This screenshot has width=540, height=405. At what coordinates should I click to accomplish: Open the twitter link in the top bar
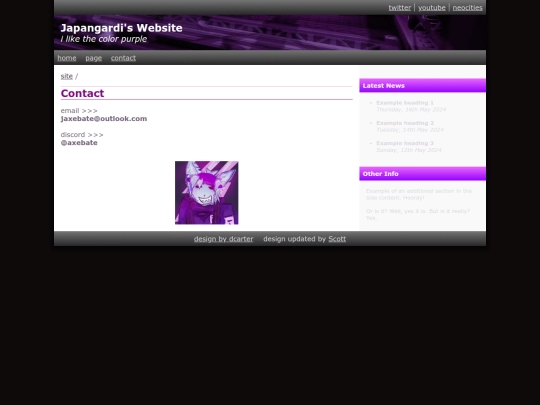coord(399,8)
